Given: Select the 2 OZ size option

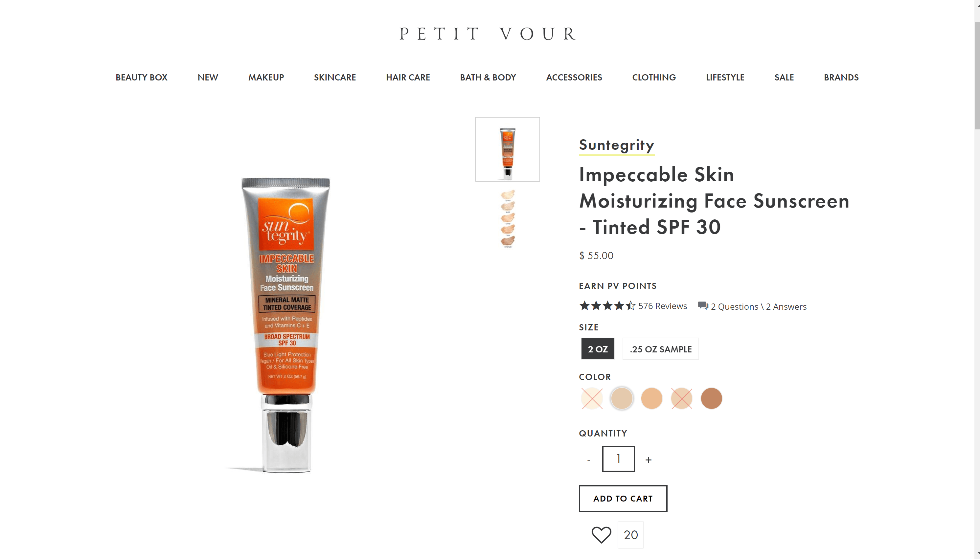Looking at the screenshot, I should tap(598, 349).
